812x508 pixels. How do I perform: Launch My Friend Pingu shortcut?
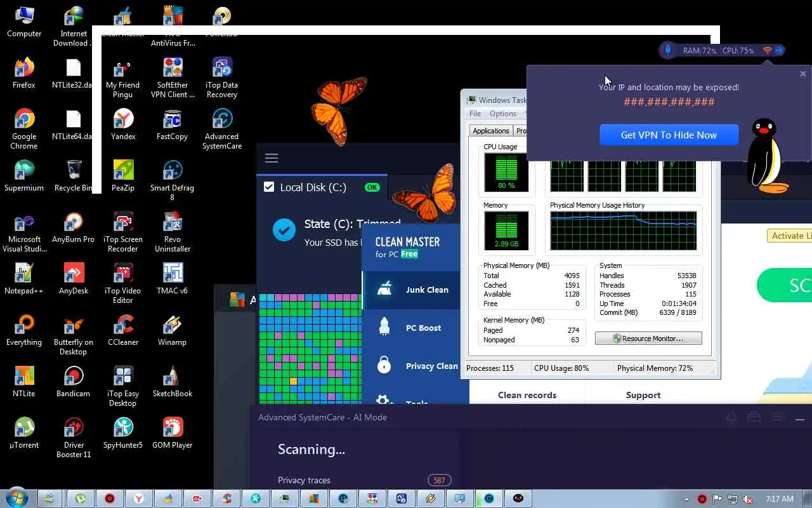coord(123,78)
